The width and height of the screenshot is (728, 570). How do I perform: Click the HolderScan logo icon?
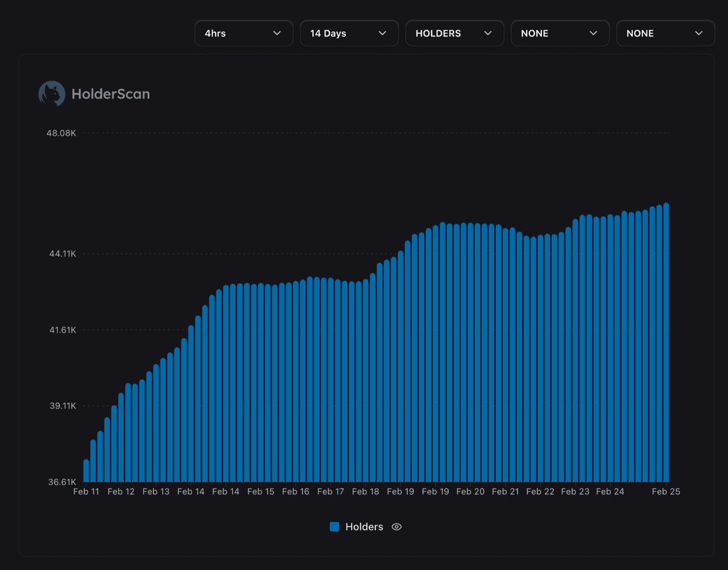tap(51, 94)
